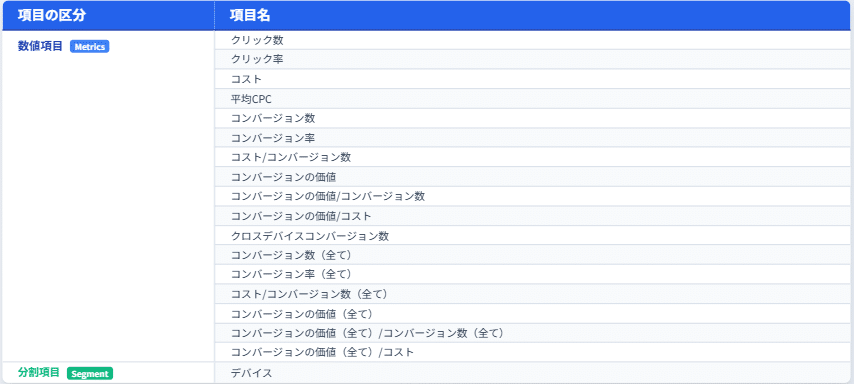This screenshot has height=384, width=854.
Task: Click the コスト row
Action: 532,79
